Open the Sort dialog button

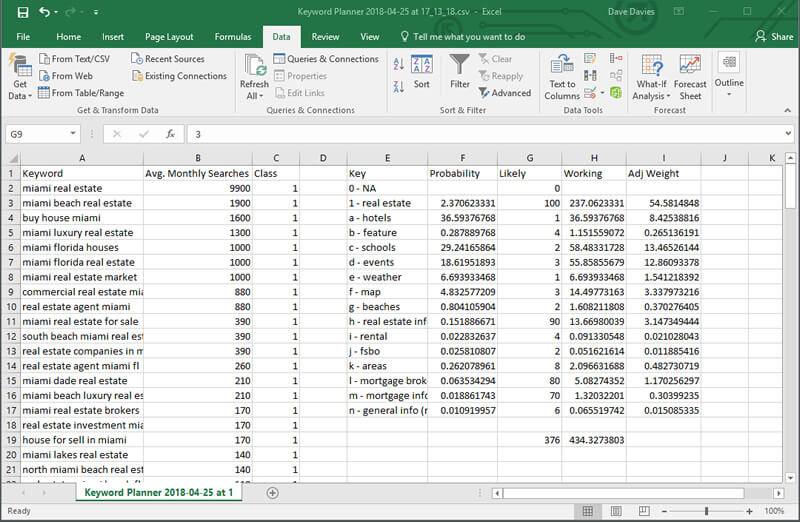tap(422, 70)
